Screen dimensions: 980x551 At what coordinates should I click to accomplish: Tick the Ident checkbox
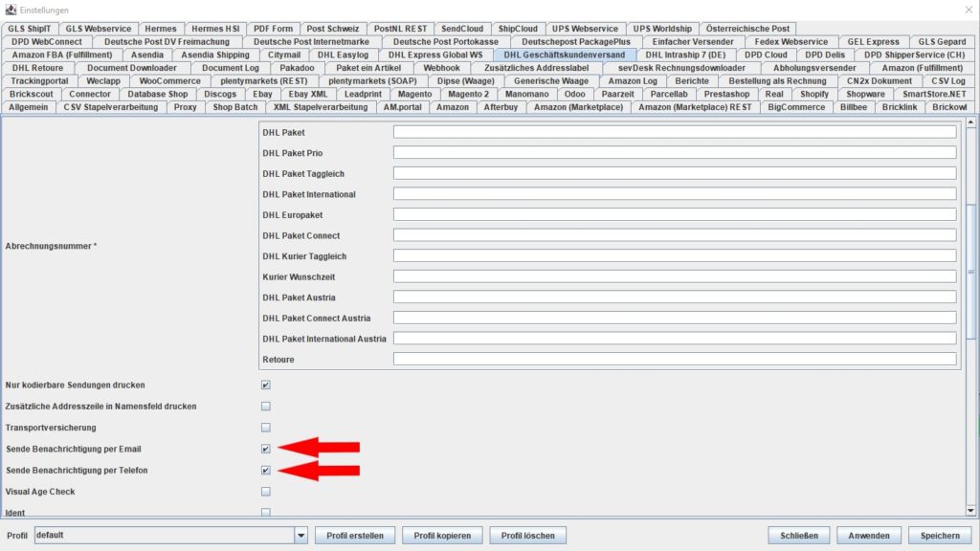266,513
